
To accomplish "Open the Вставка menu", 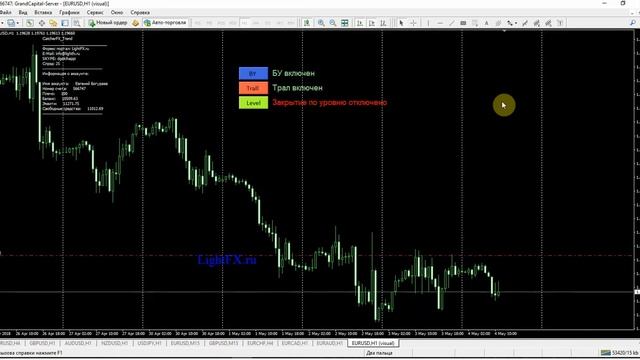I will pyautogui.click(x=43, y=13).
